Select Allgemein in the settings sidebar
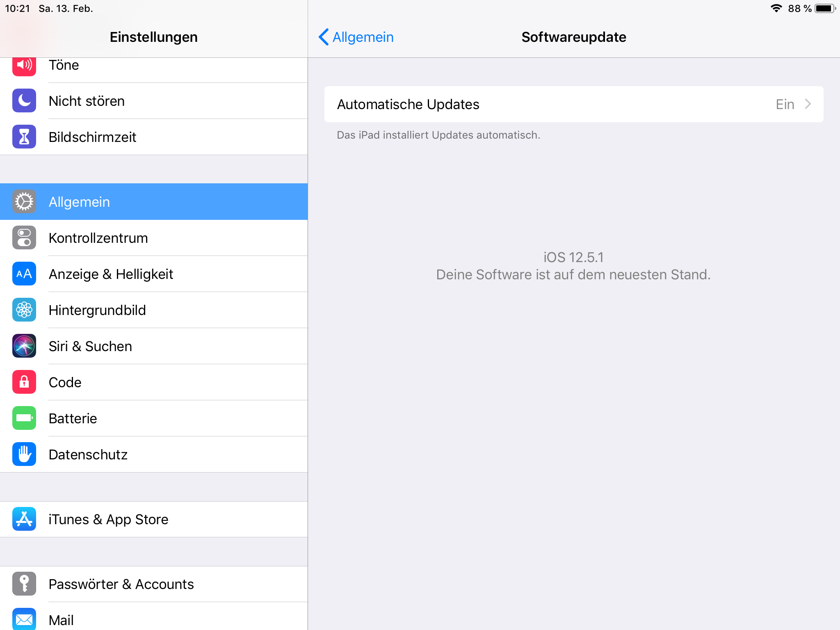840x630 pixels. tap(154, 202)
